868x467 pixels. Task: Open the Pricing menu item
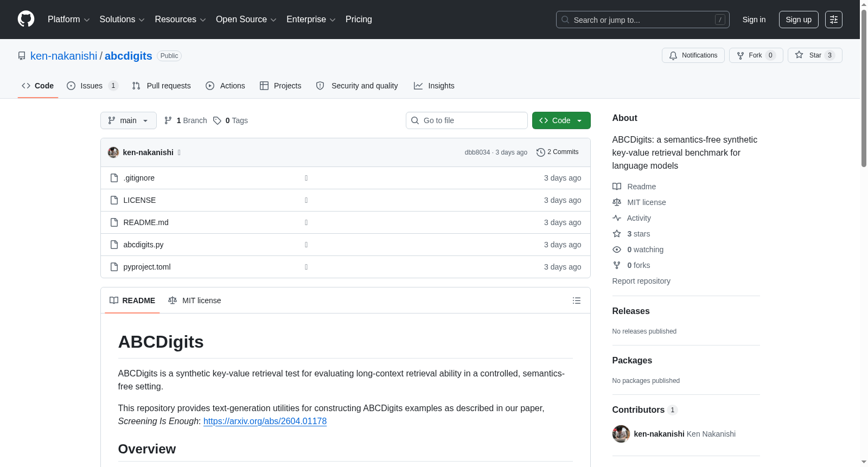[x=359, y=20]
